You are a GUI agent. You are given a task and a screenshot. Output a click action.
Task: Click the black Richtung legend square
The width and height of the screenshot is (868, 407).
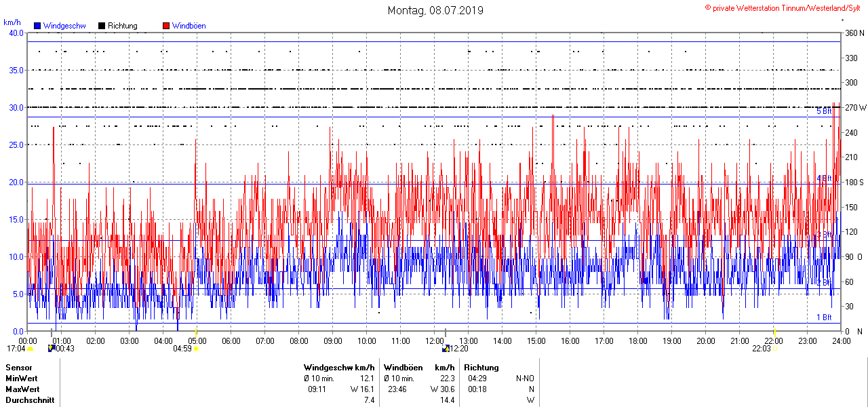(102, 26)
